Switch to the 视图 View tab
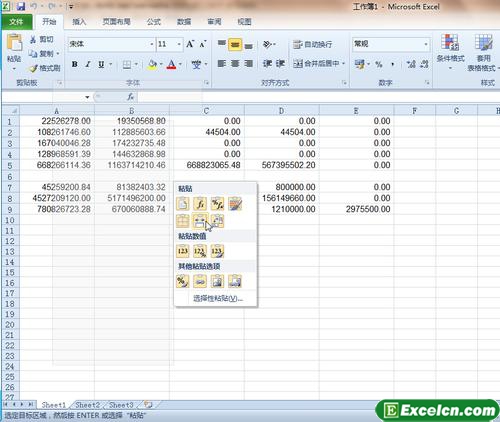Screen dimensions: 500x422 click(244, 22)
